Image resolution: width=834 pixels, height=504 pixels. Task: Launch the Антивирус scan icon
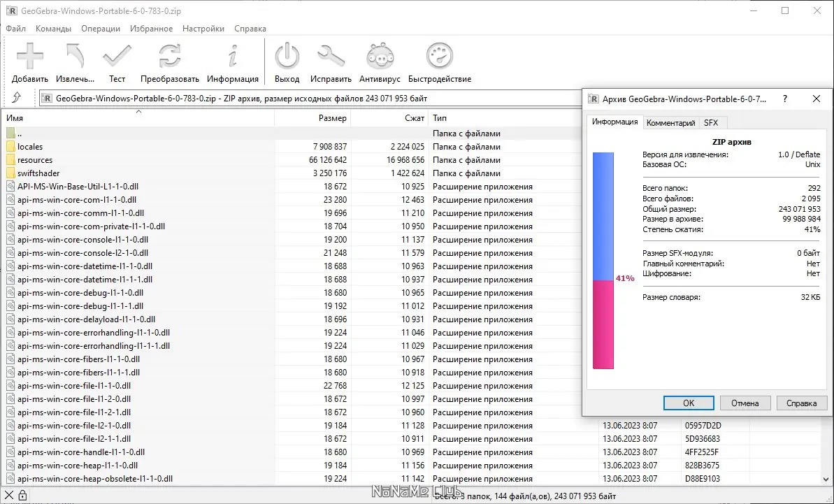(x=380, y=56)
